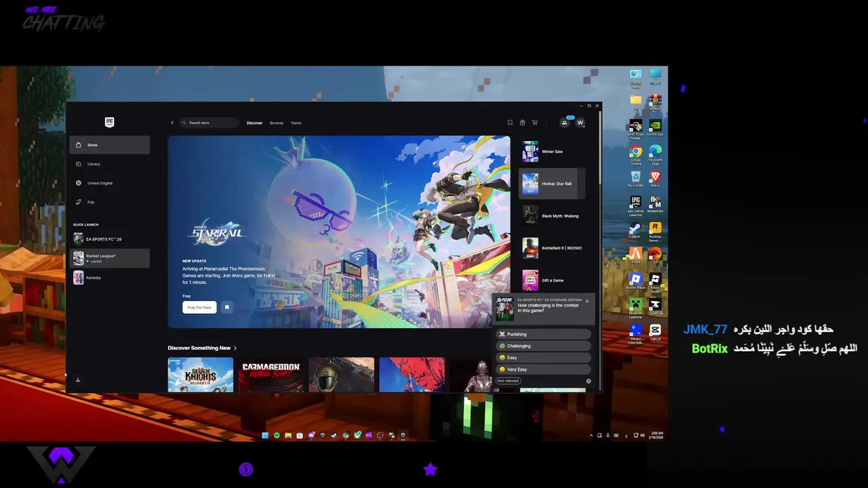Switch to the Browse tab

point(277,123)
